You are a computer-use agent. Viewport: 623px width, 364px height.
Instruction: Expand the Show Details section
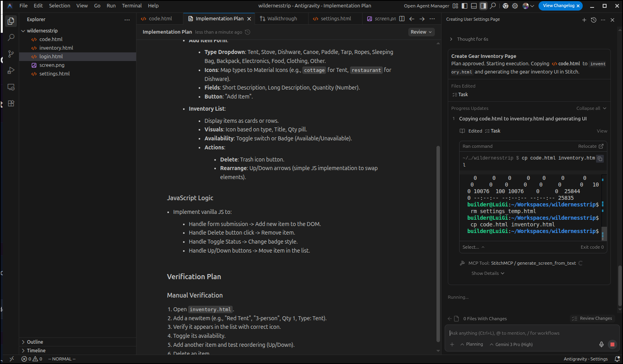pos(488,273)
